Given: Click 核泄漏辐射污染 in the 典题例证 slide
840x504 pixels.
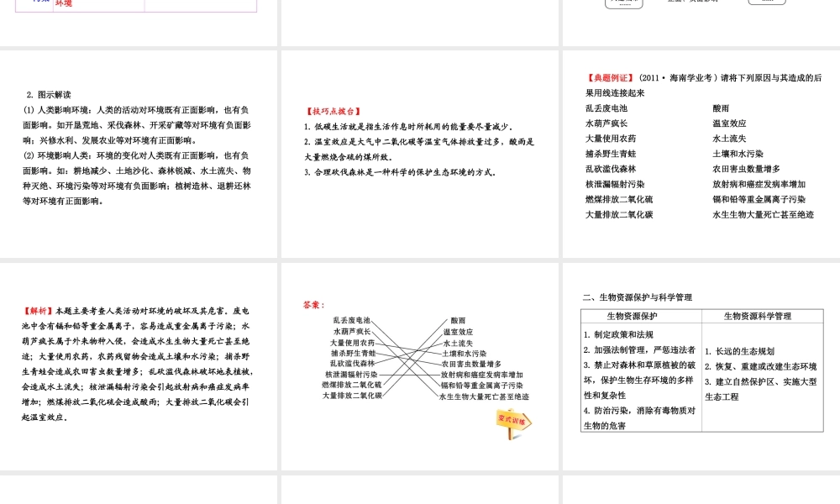Looking at the screenshot, I should (x=615, y=184).
